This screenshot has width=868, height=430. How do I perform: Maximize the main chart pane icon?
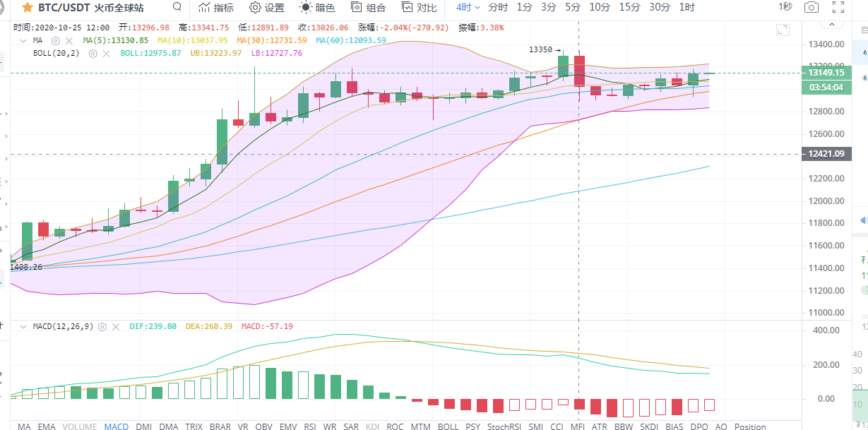pos(782,30)
